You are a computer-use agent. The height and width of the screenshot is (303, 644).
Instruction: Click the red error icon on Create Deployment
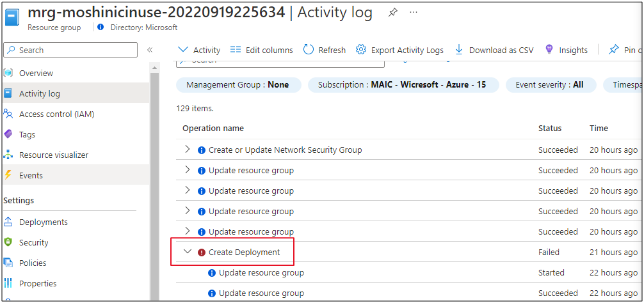coord(201,252)
